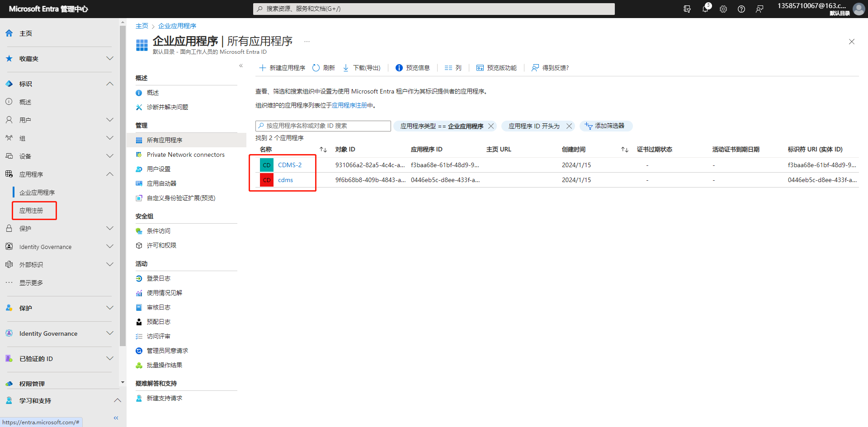This screenshot has height=427, width=868.
Task: Open 应用启动器 in the management list
Action: pos(160,183)
